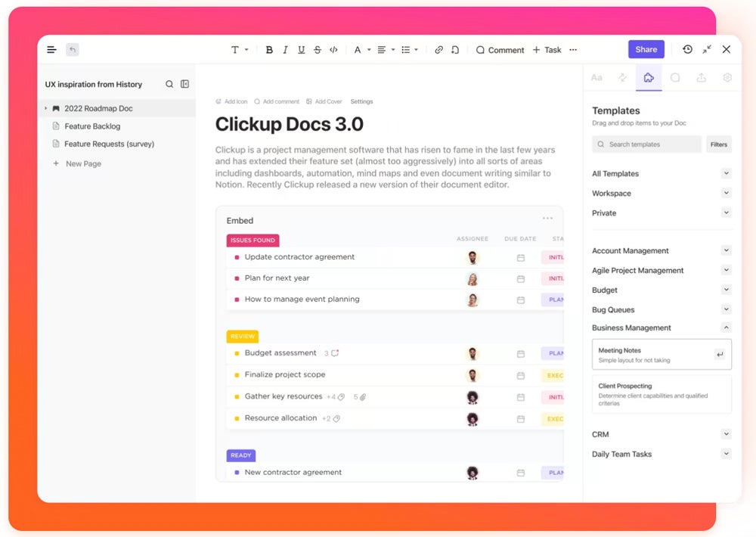The image size is (756, 537).
Task: Expand the 2022 Roadmap Doc tree arrow
Action: (x=46, y=108)
